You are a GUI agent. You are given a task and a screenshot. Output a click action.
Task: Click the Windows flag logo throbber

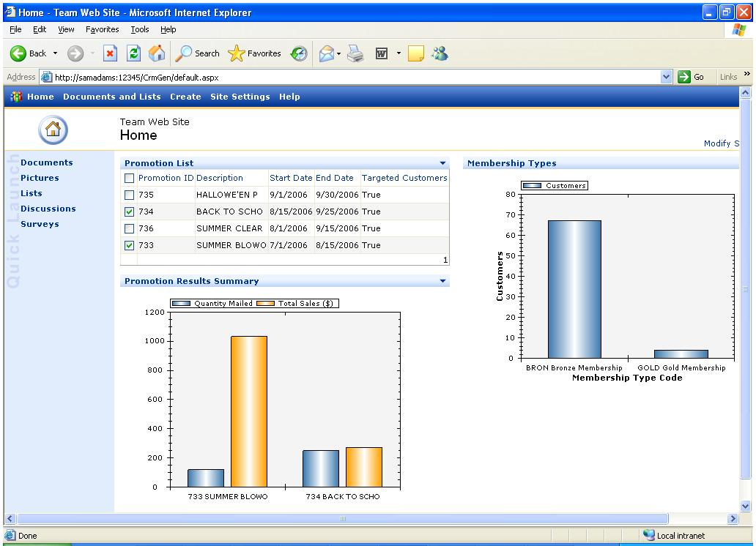click(738, 30)
